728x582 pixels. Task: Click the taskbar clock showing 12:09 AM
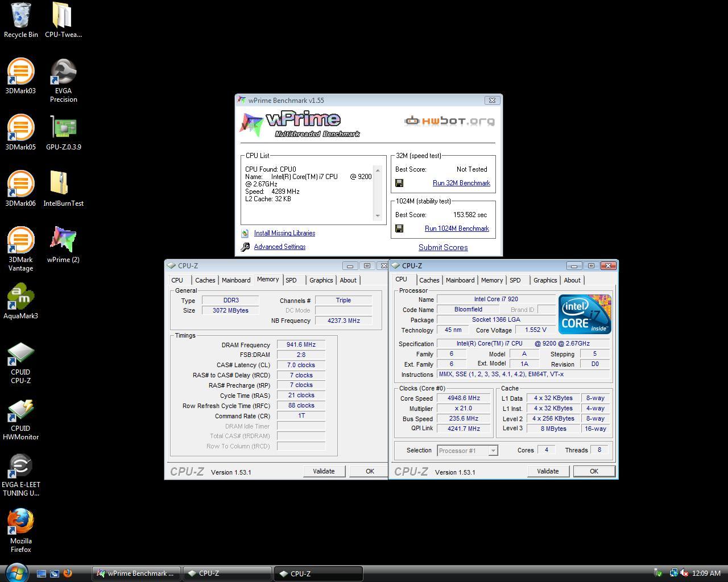pyautogui.click(x=706, y=573)
